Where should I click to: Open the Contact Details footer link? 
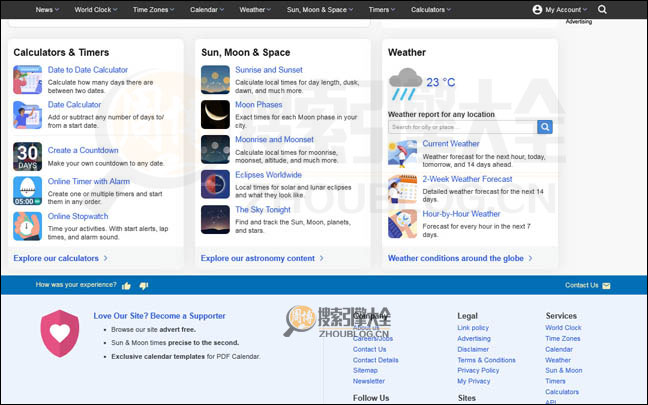point(375,360)
